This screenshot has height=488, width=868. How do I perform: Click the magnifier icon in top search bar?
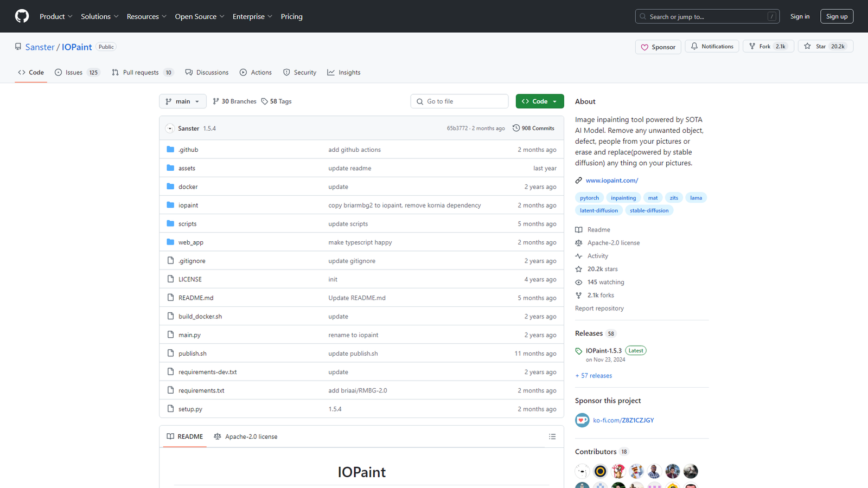click(x=643, y=16)
